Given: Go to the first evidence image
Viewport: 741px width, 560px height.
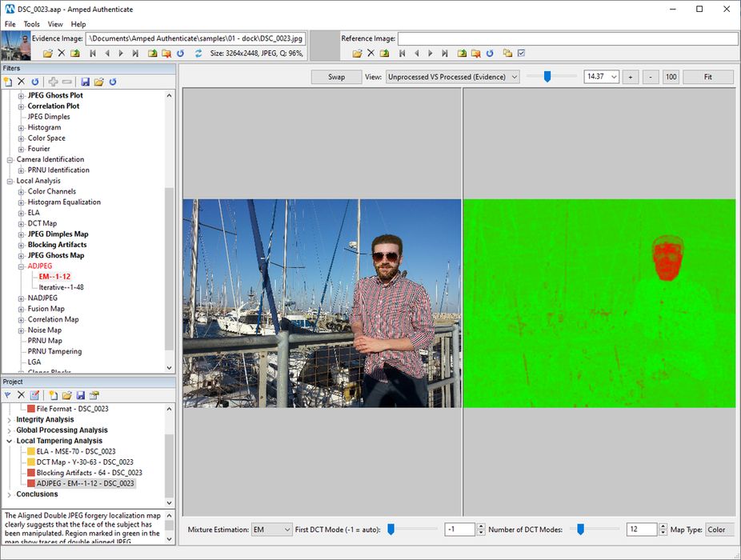Looking at the screenshot, I should click(93, 54).
